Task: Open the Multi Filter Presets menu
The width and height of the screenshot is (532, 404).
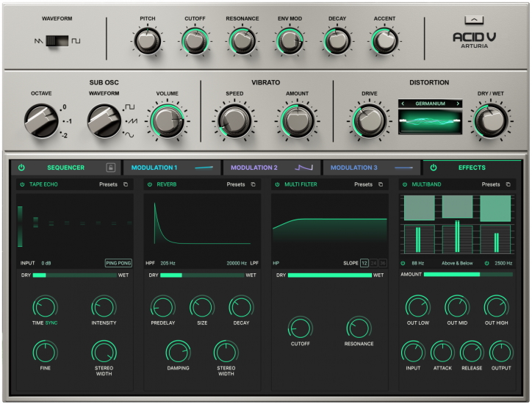Action: pyautogui.click(x=364, y=184)
